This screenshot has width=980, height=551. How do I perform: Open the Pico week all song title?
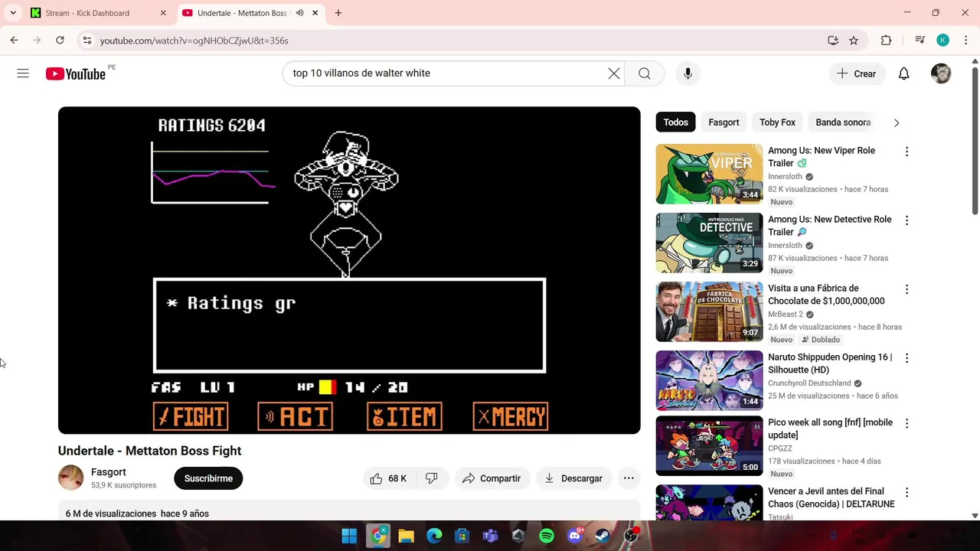click(830, 429)
